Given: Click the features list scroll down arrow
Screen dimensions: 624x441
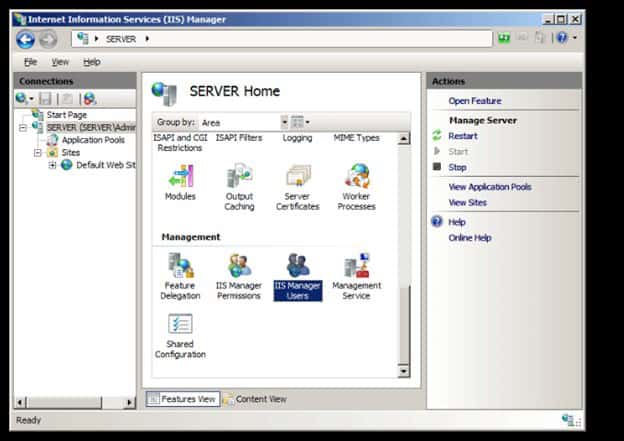Looking at the screenshot, I should tap(404, 371).
